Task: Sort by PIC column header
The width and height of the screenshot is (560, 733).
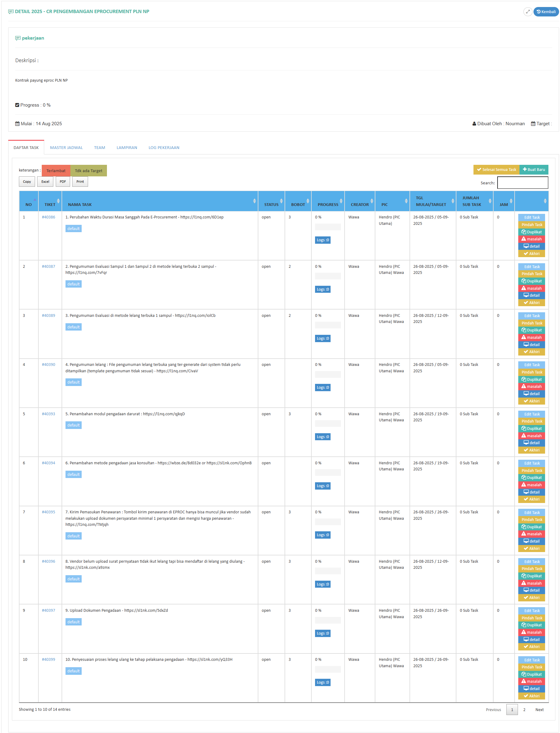Action: pos(392,201)
